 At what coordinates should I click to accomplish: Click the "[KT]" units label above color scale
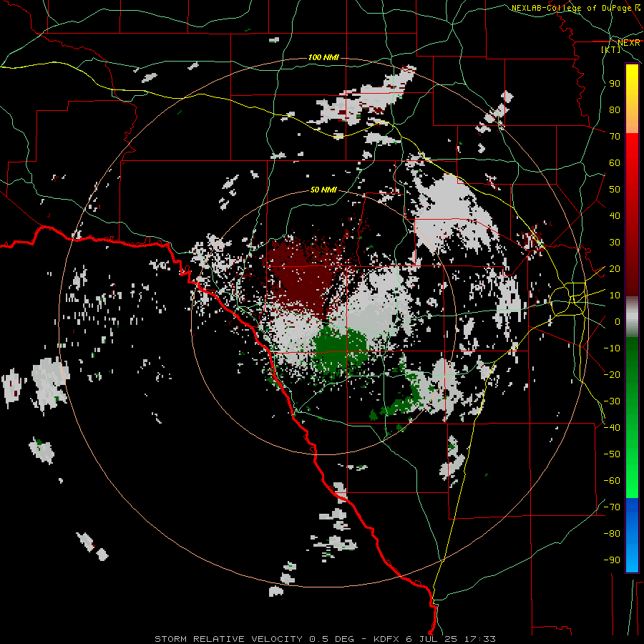[x=611, y=49]
